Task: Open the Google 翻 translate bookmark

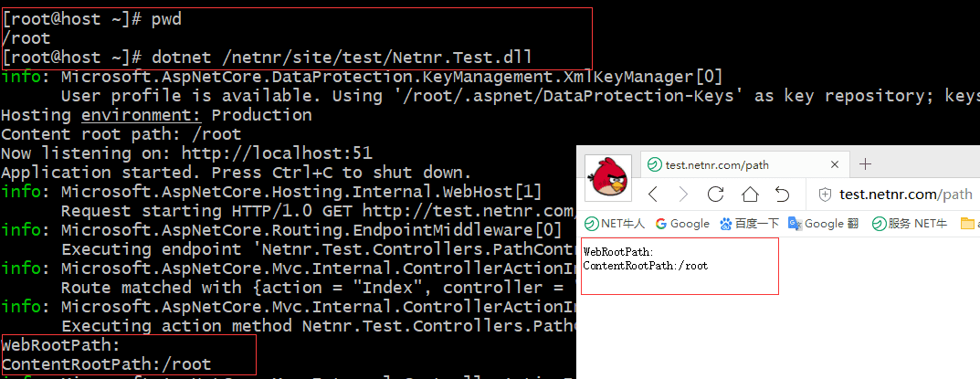Action: click(x=824, y=223)
